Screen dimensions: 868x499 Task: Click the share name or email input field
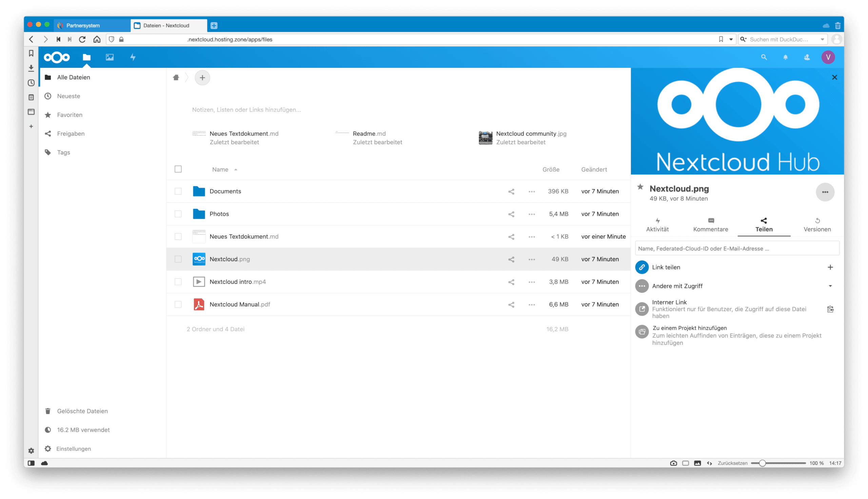pyautogui.click(x=737, y=248)
